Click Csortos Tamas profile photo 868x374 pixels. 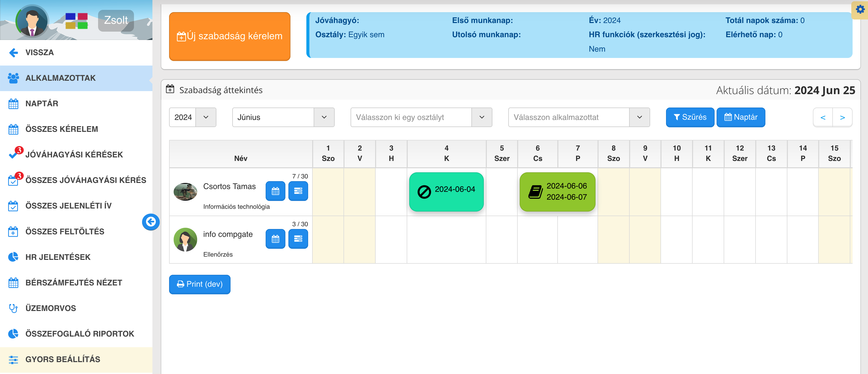(x=185, y=192)
